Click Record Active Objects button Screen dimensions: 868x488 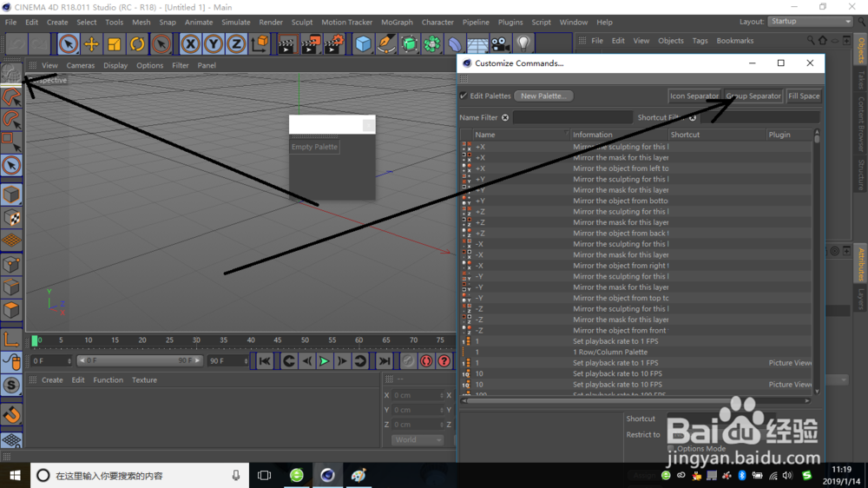pos(408,361)
